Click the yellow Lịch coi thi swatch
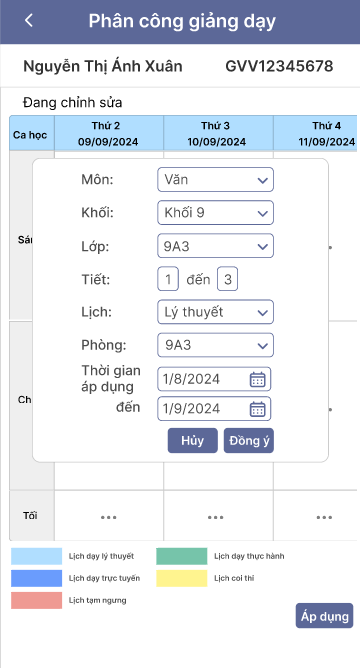The width and height of the screenshot is (360, 668). (x=181, y=579)
